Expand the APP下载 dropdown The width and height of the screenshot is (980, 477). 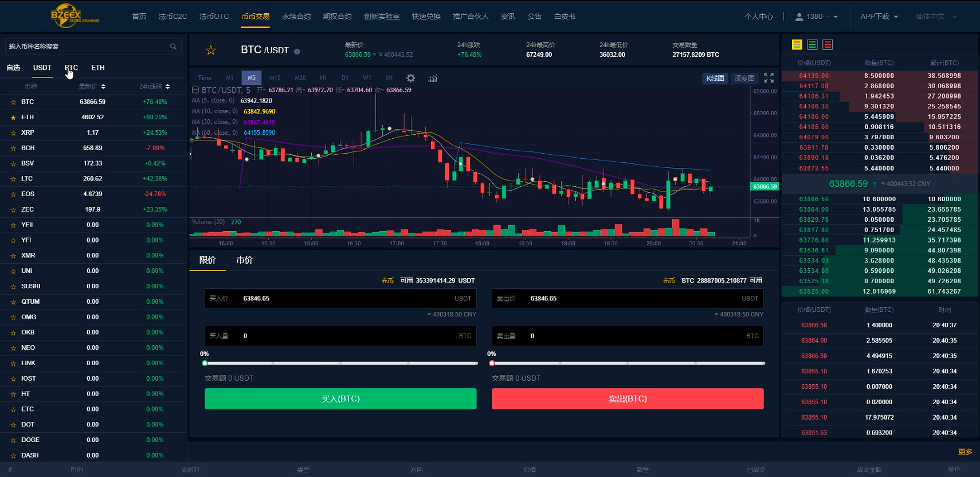tap(879, 17)
